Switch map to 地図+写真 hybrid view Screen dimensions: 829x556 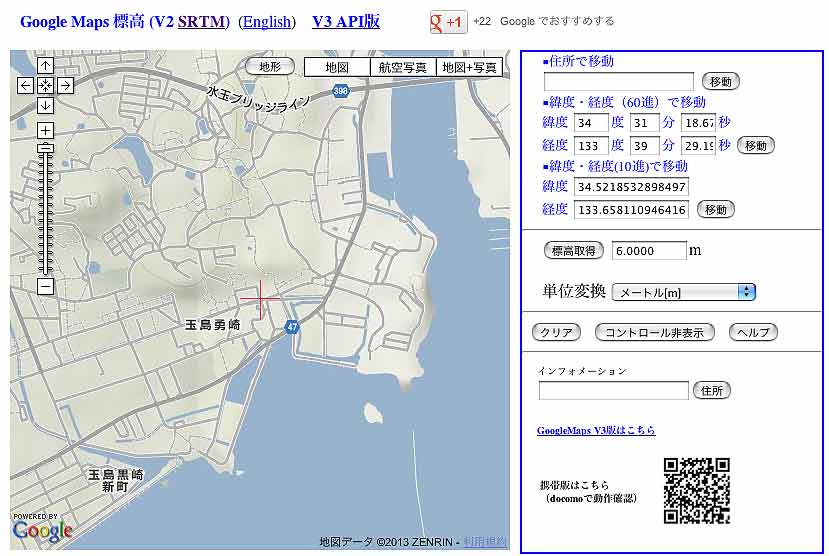pyautogui.click(x=469, y=68)
